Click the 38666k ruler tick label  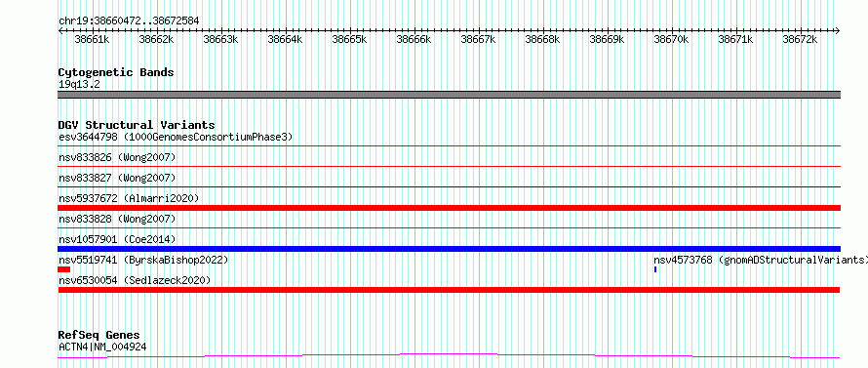(414, 39)
